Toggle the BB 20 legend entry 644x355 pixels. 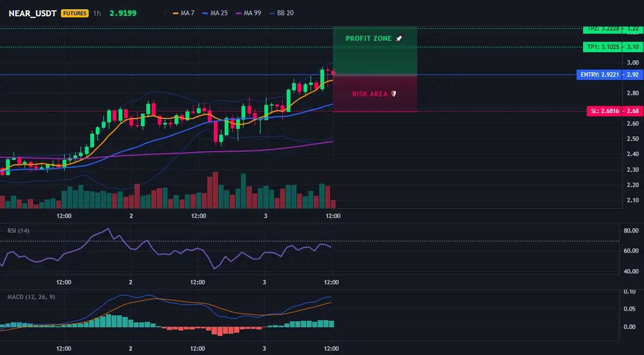coord(282,13)
